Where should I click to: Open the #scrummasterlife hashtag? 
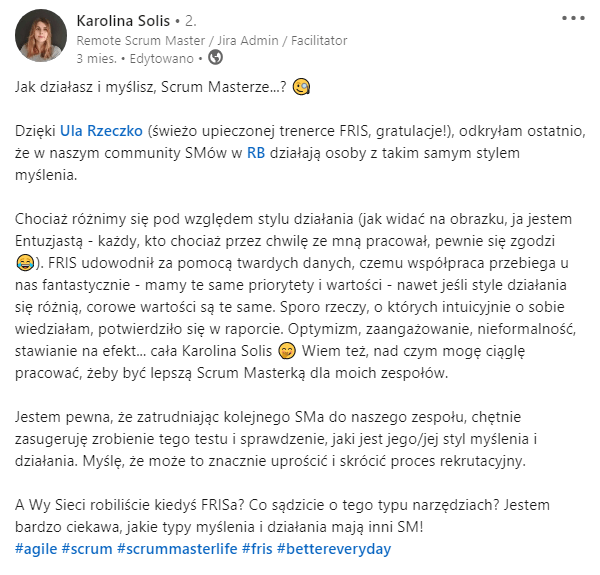coord(177,549)
